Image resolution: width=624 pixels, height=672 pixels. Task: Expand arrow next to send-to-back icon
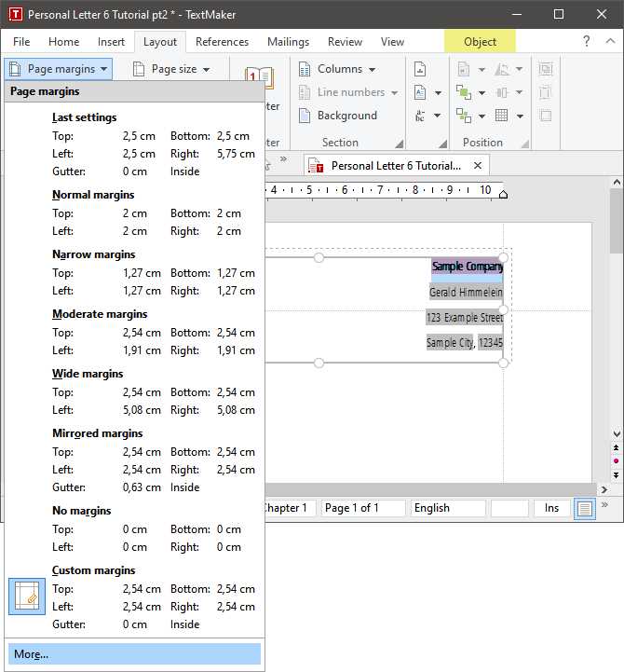coord(482,116)
